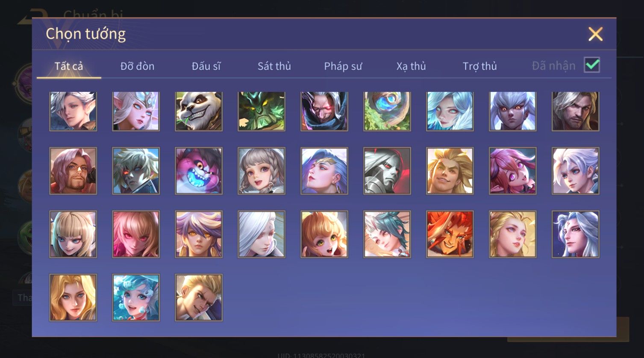Select the panda hero portrait
The height and width of the screenshot is (358, 644).
[x=199, y=111]
